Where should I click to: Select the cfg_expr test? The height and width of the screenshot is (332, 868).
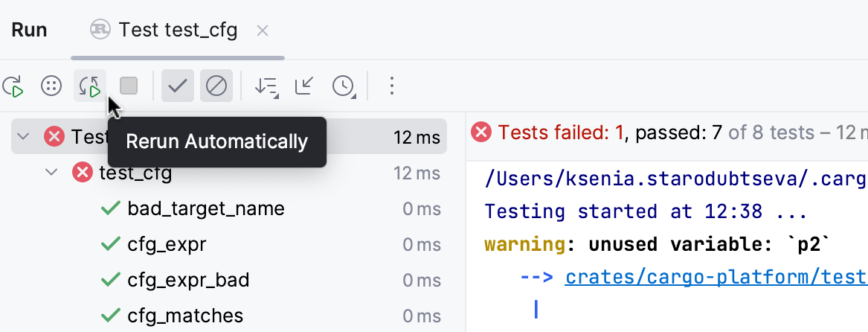click(x=167, y=245)
